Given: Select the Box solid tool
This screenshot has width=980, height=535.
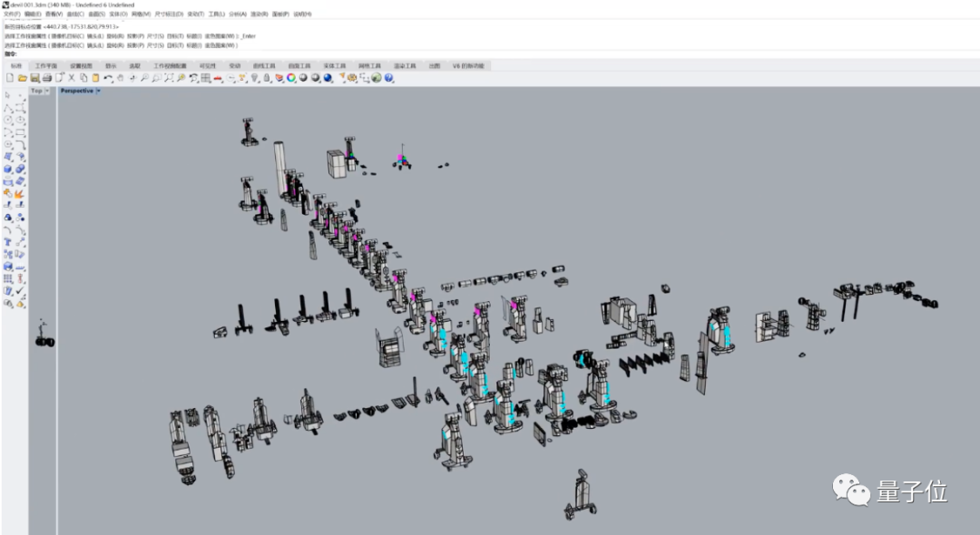Looking at the screenshot, I should [x=7, y=169].
